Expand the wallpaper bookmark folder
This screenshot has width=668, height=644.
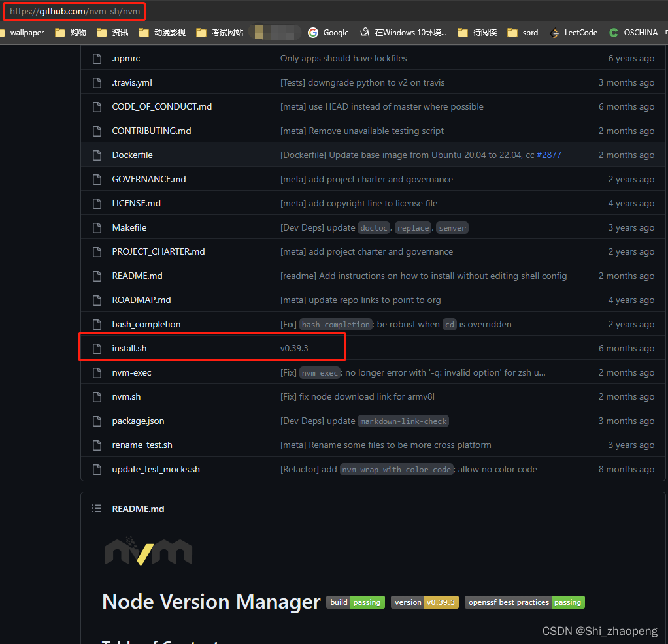coord(22,33)
